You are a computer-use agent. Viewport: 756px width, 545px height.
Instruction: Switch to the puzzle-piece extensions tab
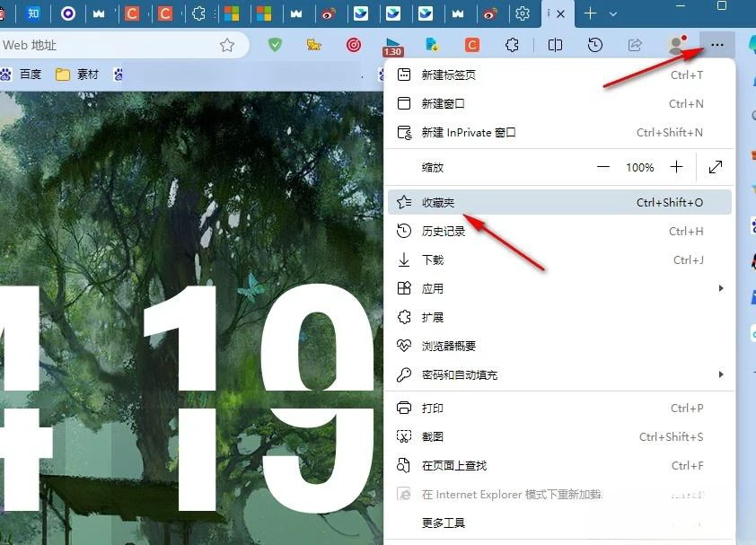pos(198,13)
